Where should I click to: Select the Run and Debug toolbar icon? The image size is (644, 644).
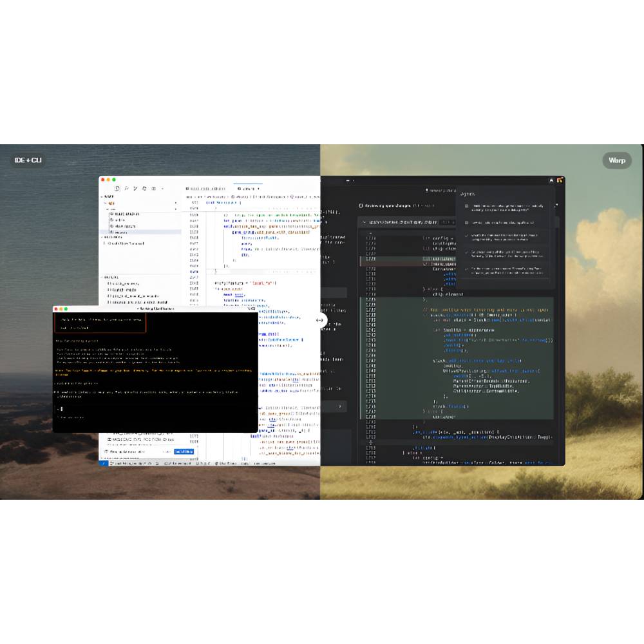pos(146,189)
